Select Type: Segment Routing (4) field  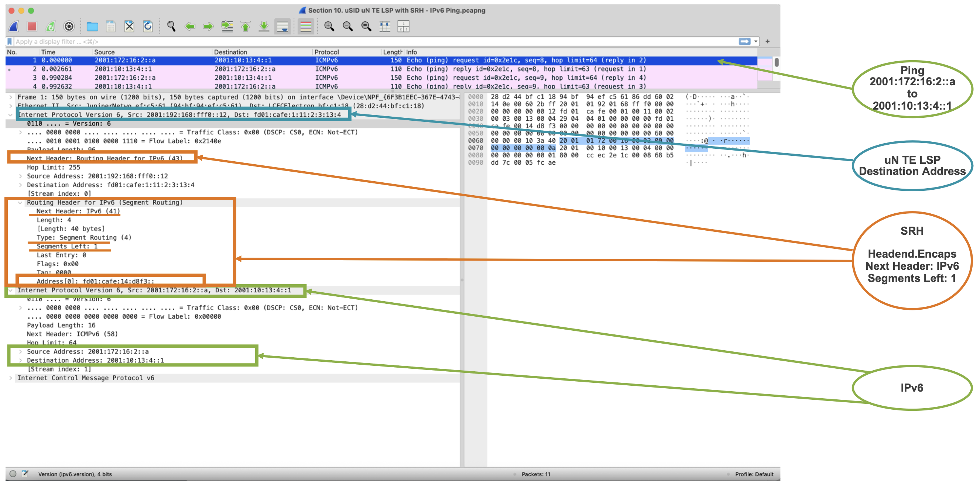coord(84,238)
